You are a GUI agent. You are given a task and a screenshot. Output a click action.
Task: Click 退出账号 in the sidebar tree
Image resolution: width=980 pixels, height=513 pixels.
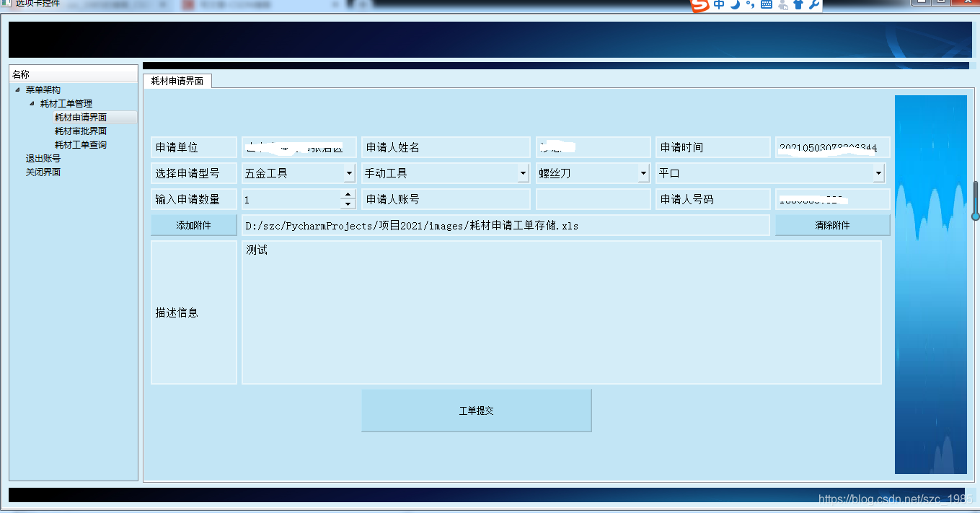pos(43,158)
